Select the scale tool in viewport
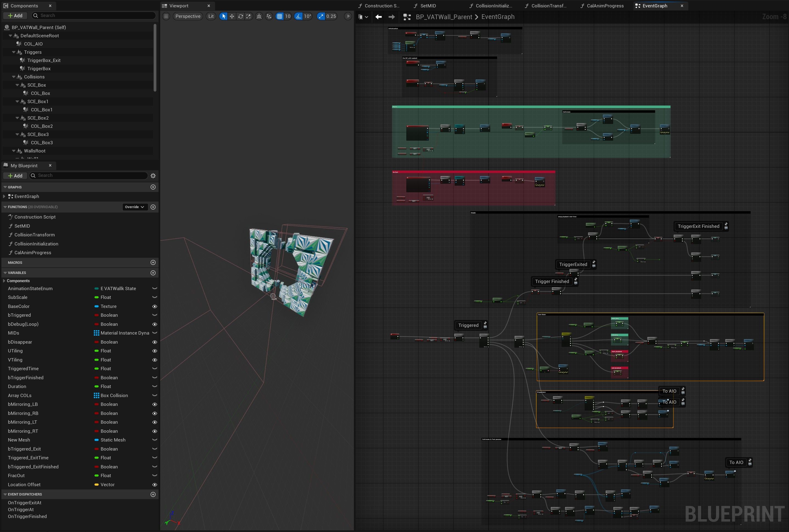 pos(248,16)
